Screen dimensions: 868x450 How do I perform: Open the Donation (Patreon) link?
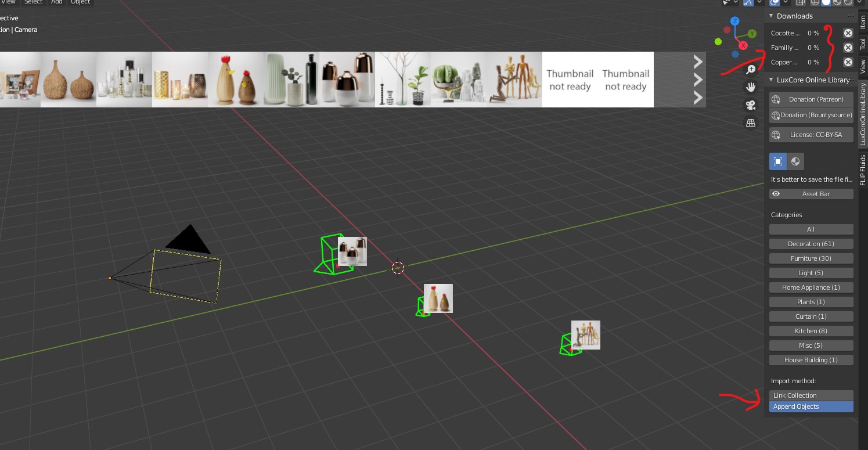click(811, 99)
